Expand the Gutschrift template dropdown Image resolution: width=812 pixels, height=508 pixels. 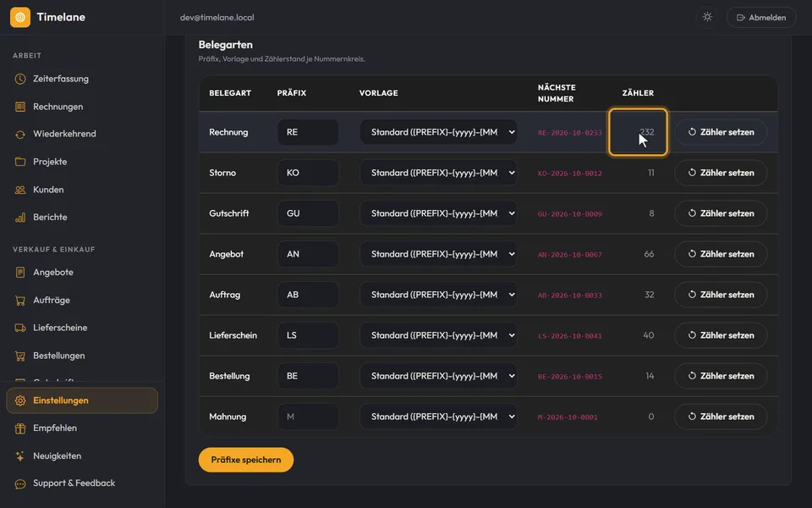(x=439, y=213)
